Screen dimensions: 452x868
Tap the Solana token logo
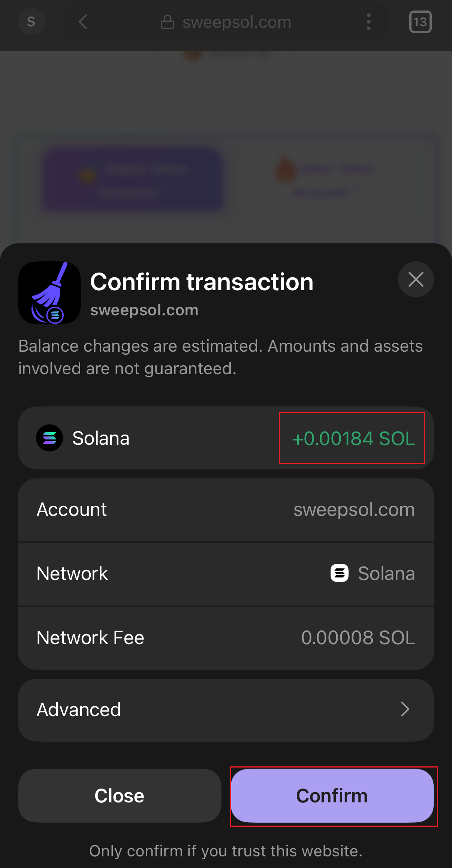[x=49, y=438]
